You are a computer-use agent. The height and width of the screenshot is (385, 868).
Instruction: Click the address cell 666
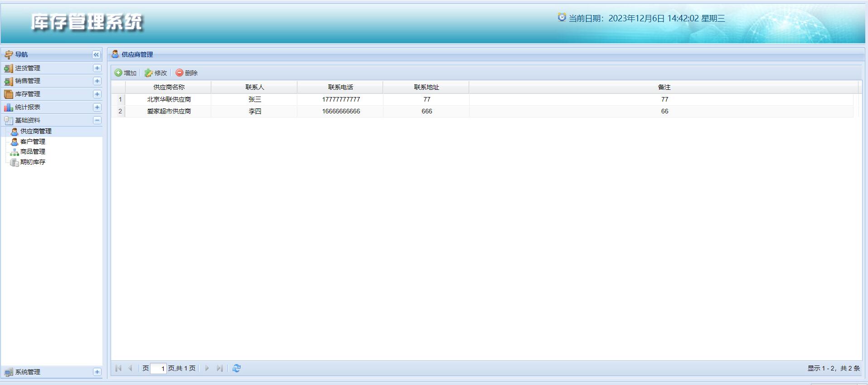(x=427, y=111)
